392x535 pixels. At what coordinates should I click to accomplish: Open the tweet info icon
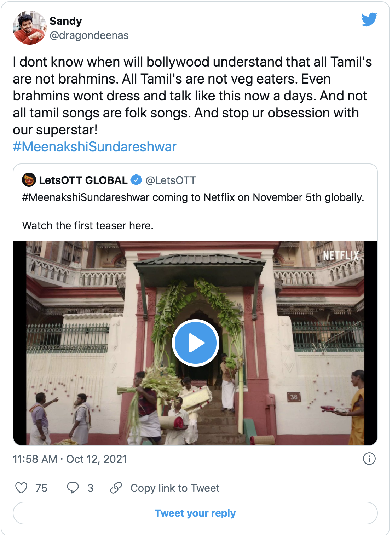click(369, 459)
